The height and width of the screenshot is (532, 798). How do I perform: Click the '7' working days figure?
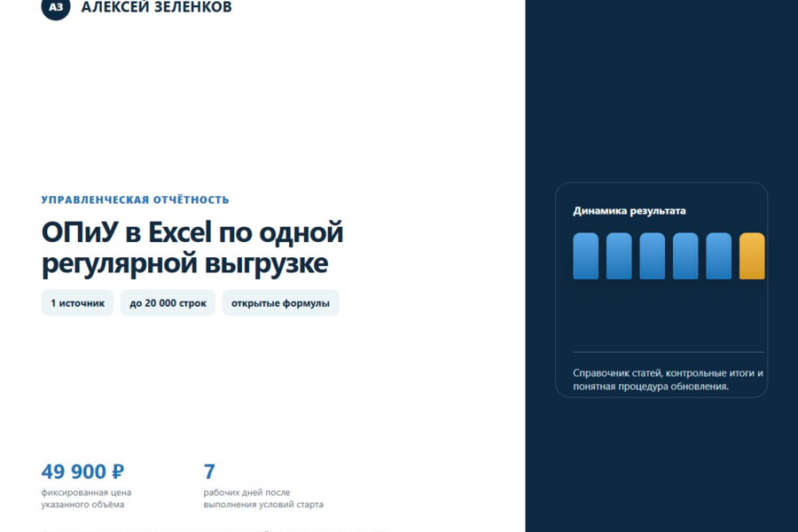tap(209, 472)
